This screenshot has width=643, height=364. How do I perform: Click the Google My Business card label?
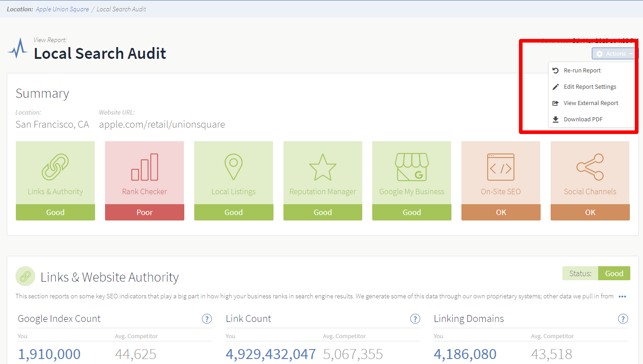tap(412, 192)
